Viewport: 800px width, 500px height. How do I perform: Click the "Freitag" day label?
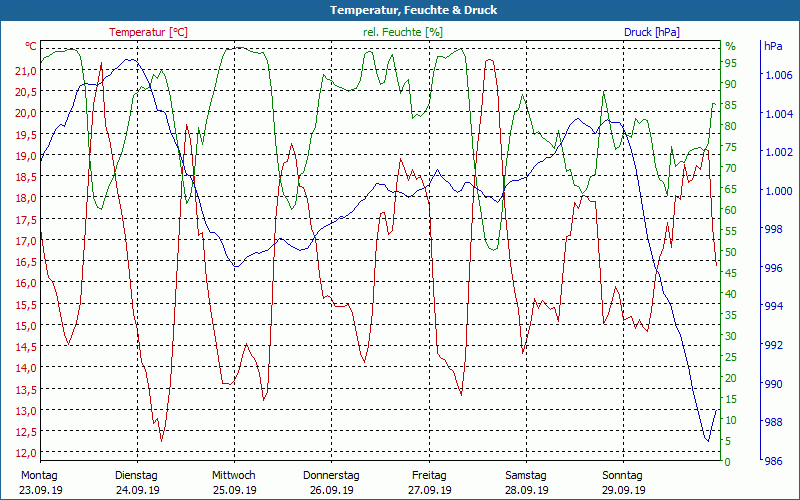pos(428,475)
